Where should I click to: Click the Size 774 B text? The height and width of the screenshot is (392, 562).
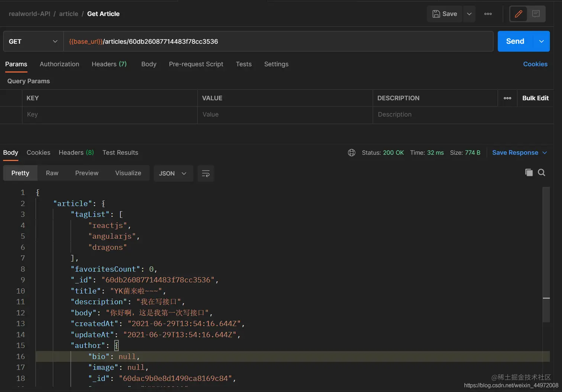[x=465, y=153]
